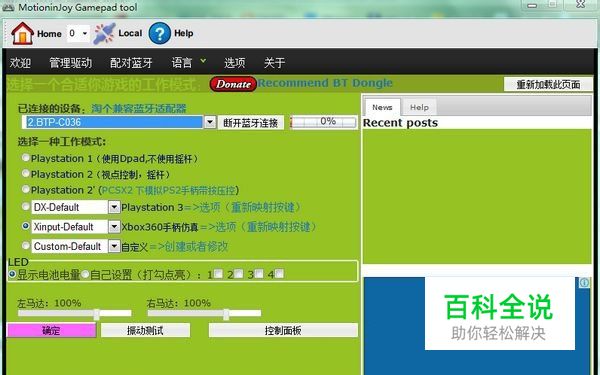Click the red Donate button

pyautogui.click(x=233, y=84)
